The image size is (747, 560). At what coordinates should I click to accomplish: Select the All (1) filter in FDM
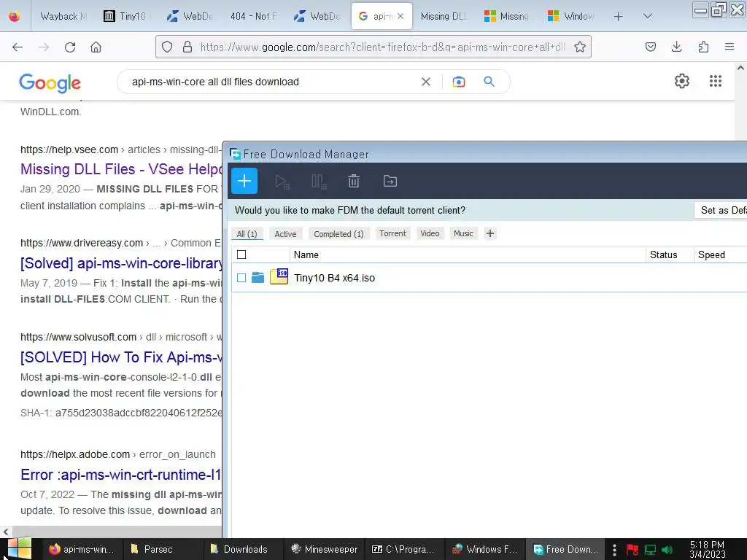247,234
